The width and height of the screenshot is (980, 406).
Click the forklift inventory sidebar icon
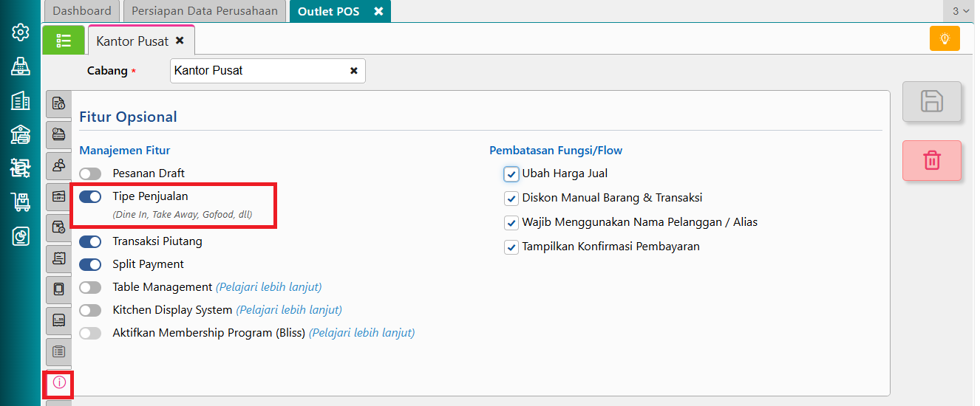[x=21, y=202]
